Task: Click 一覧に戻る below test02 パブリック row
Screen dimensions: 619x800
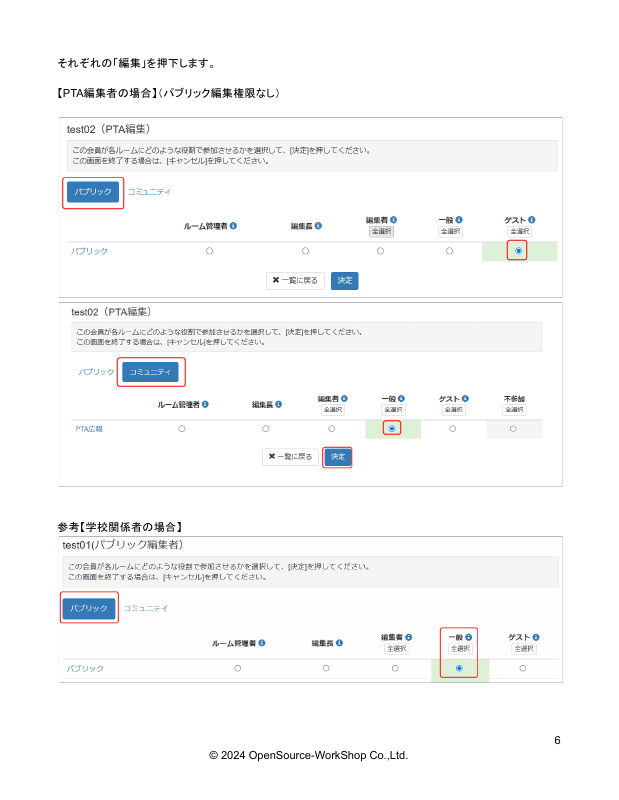Action: click(x=295, y=281)
